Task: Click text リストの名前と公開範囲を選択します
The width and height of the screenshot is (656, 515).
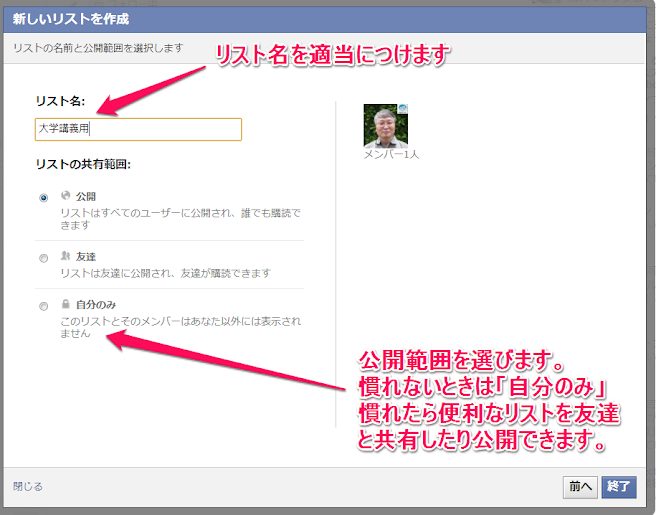Action: pyautogui.click(x=98, y=48)
